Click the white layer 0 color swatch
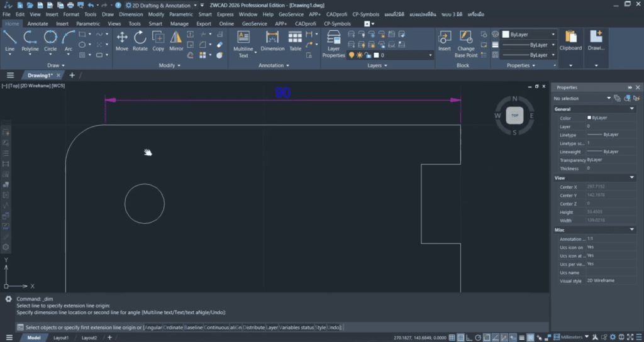 [x=376, y=55]
